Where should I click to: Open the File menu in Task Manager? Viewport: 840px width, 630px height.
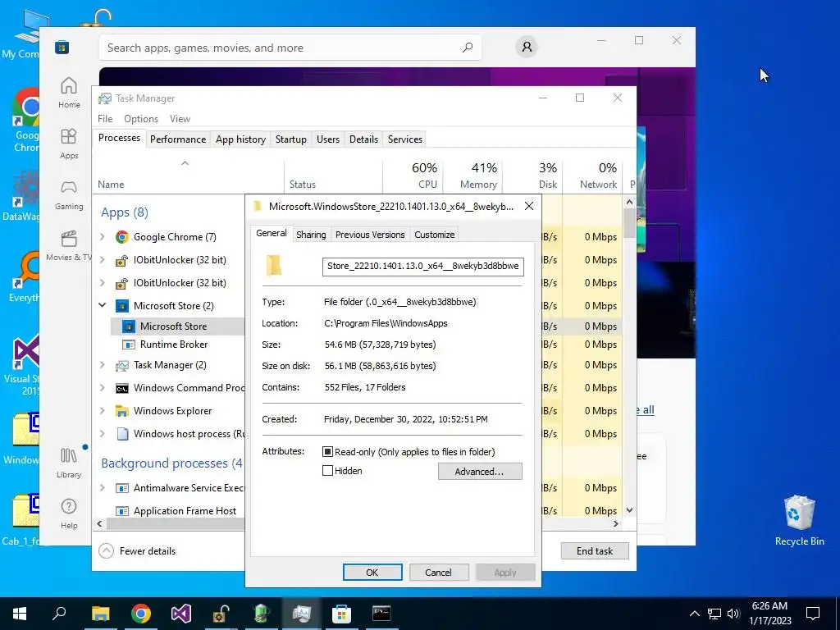(x=105, y=119)
